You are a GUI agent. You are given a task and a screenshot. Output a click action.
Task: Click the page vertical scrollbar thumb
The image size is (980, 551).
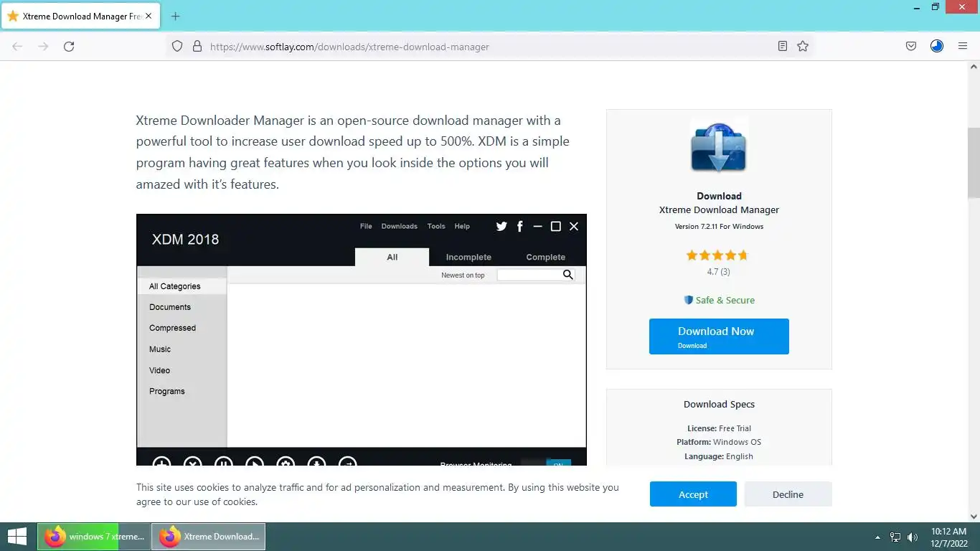(974, 162)
